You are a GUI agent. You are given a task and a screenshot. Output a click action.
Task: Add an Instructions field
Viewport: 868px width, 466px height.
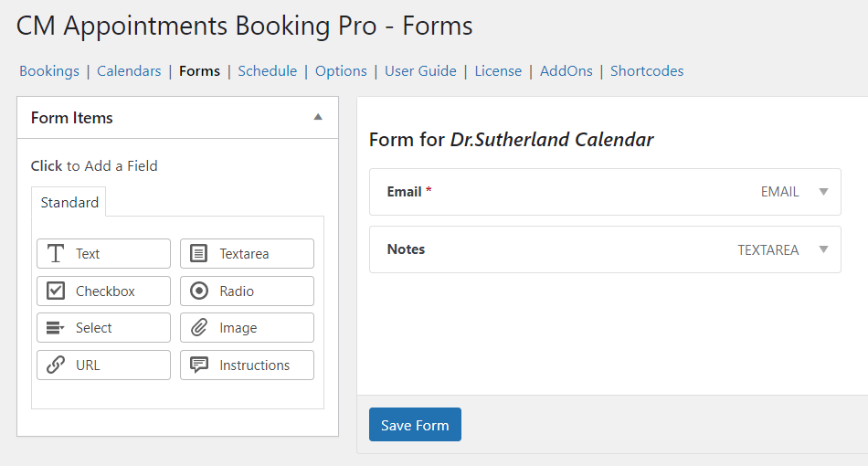click(x=247, y=365)
